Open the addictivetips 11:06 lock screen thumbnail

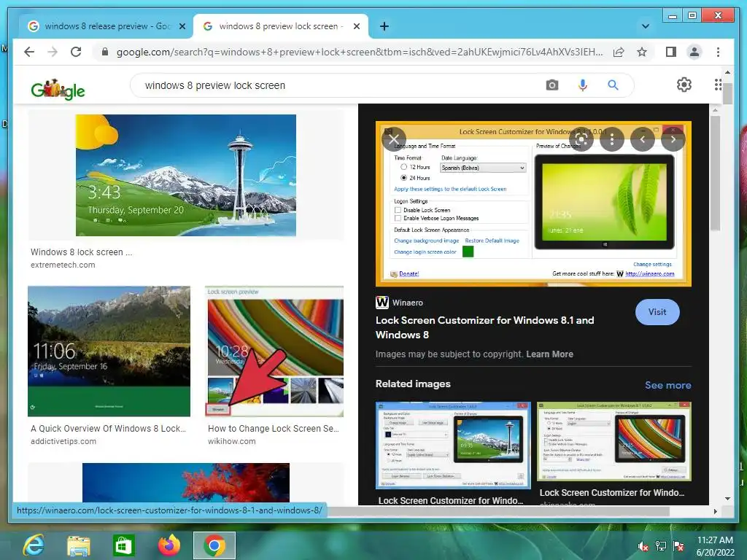(109, 351)
